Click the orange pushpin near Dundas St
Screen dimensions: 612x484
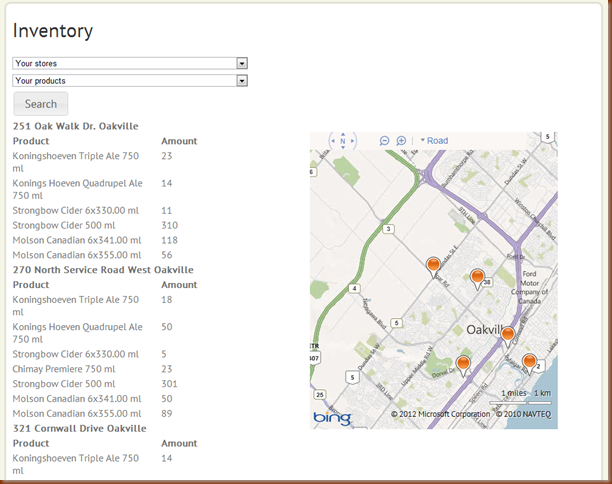point(433,265)
